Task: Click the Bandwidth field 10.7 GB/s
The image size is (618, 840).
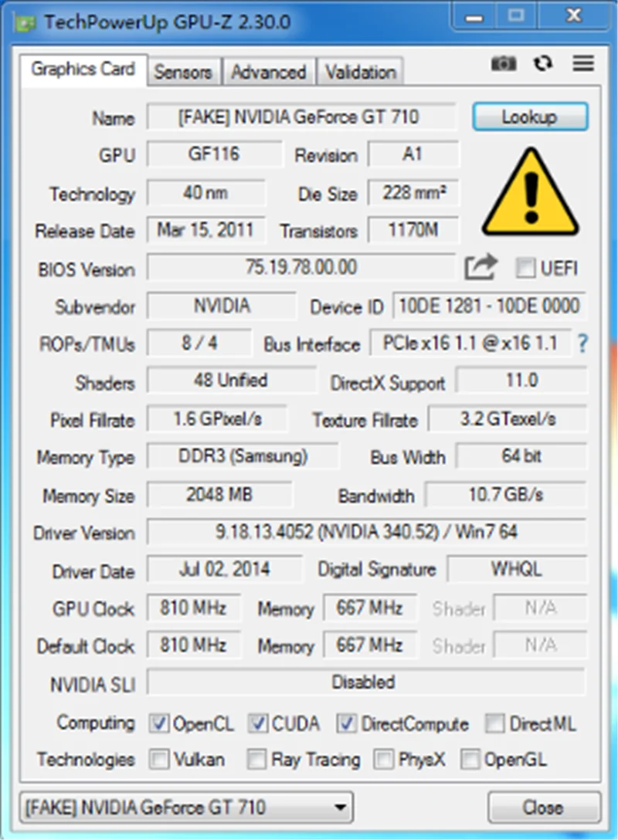Action: click(x=506, y=494)
